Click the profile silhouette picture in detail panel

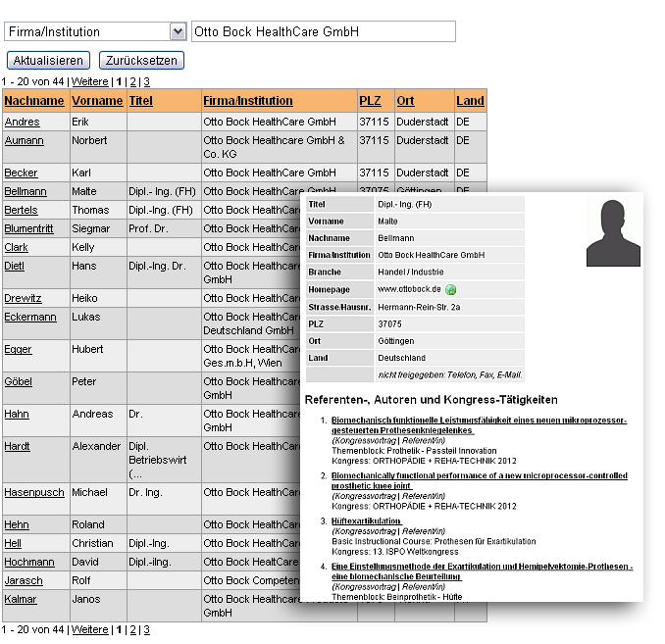click(x=613, y=232)
